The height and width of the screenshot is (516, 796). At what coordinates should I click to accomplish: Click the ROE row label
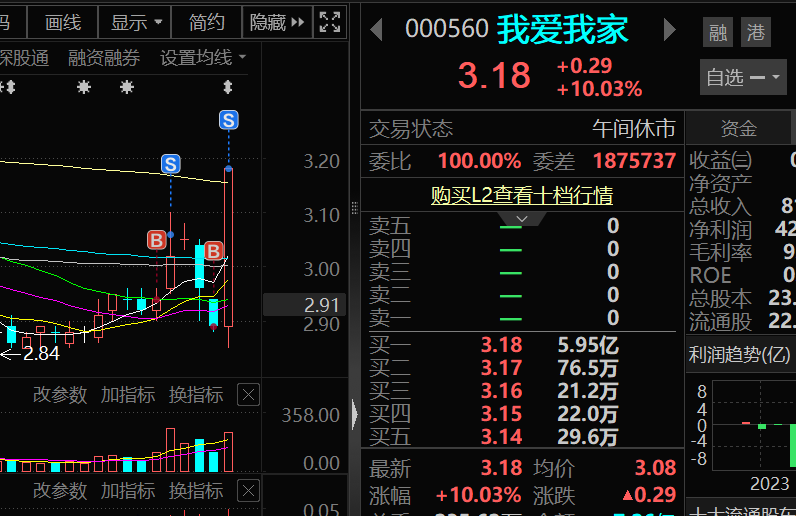(710, 275)
